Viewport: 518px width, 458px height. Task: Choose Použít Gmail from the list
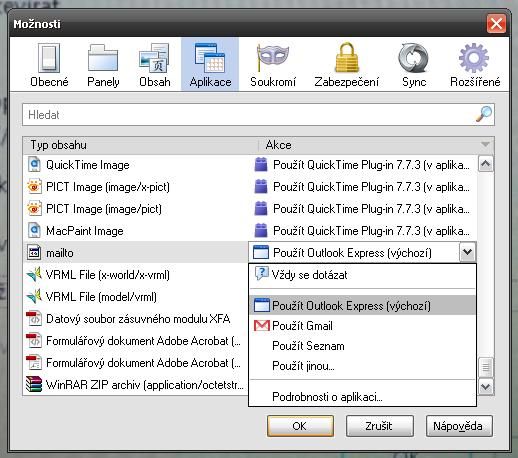[x=362, y=326]
